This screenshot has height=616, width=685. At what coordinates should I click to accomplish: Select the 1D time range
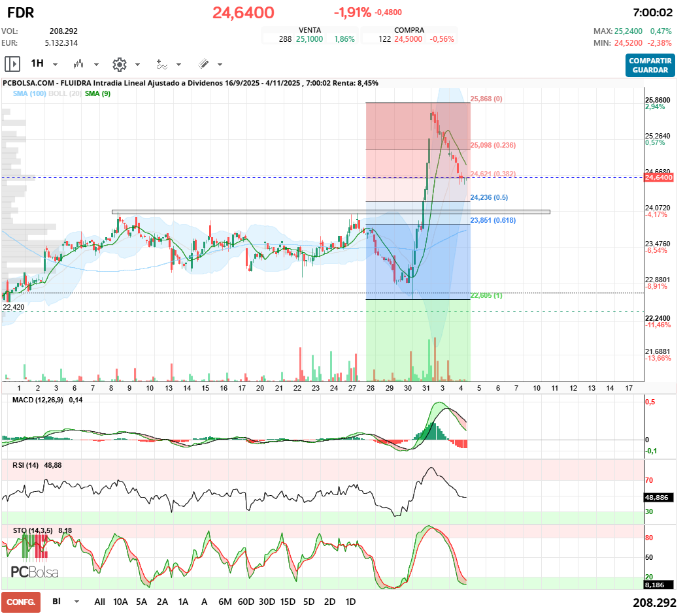pos(350,602)
